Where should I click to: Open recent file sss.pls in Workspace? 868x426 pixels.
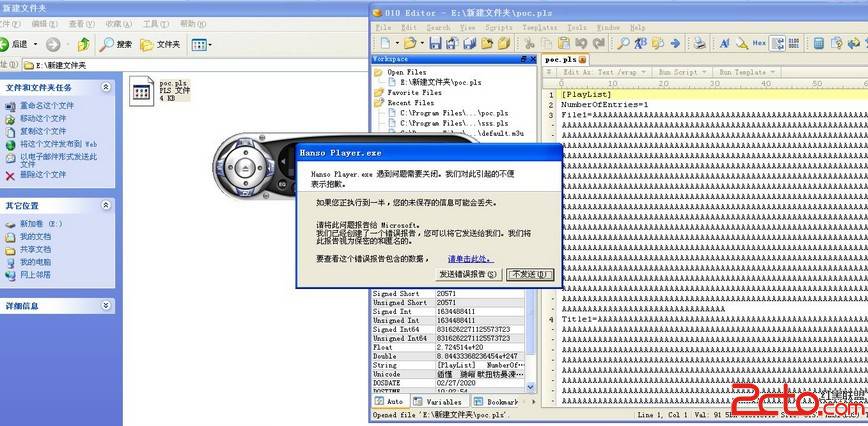pyautogui.click(x=454, y=123)
